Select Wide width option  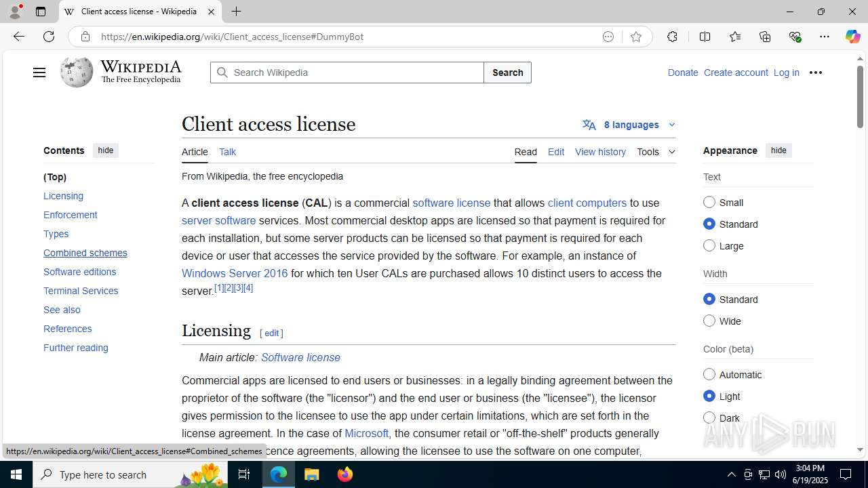point(709,321)
